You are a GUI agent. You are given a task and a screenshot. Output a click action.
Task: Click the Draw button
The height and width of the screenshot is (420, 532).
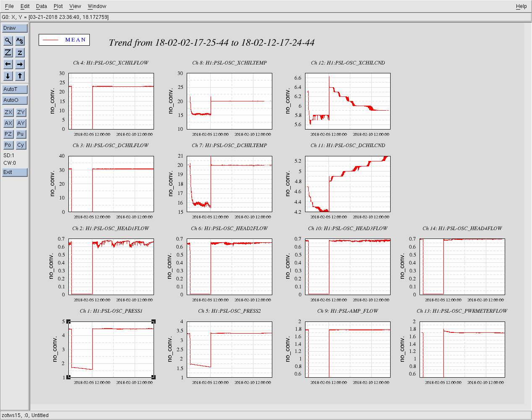[x=15, y=28]
